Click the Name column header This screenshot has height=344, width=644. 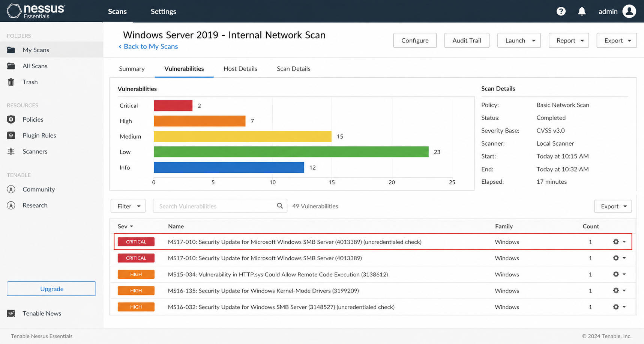tap(176, 226)
